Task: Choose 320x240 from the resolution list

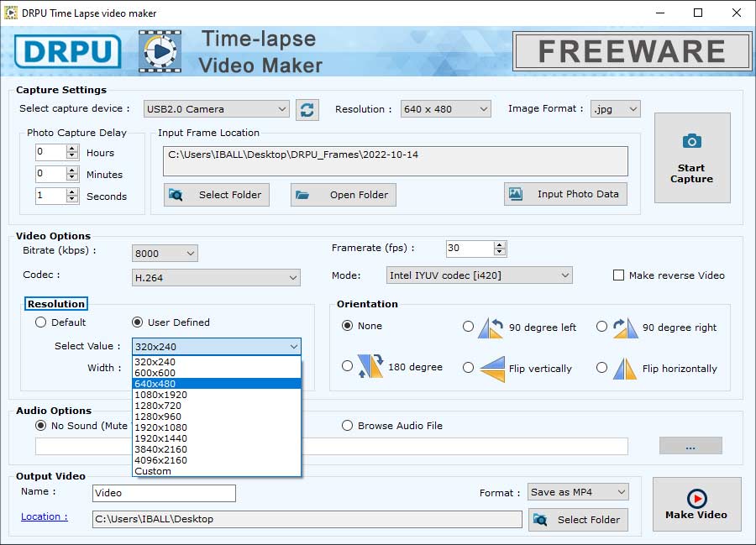Action: pyautogui.click(x=217, y=362)
